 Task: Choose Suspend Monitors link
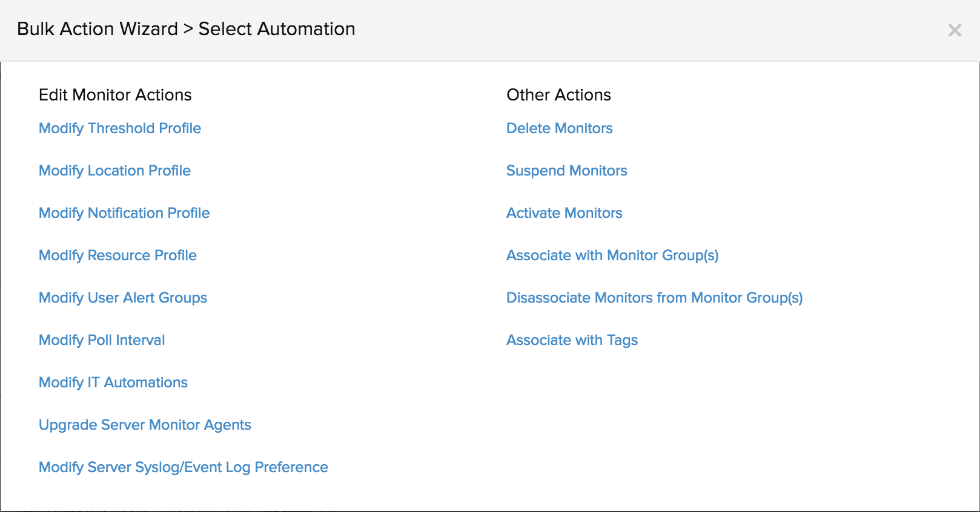(566, 171)
